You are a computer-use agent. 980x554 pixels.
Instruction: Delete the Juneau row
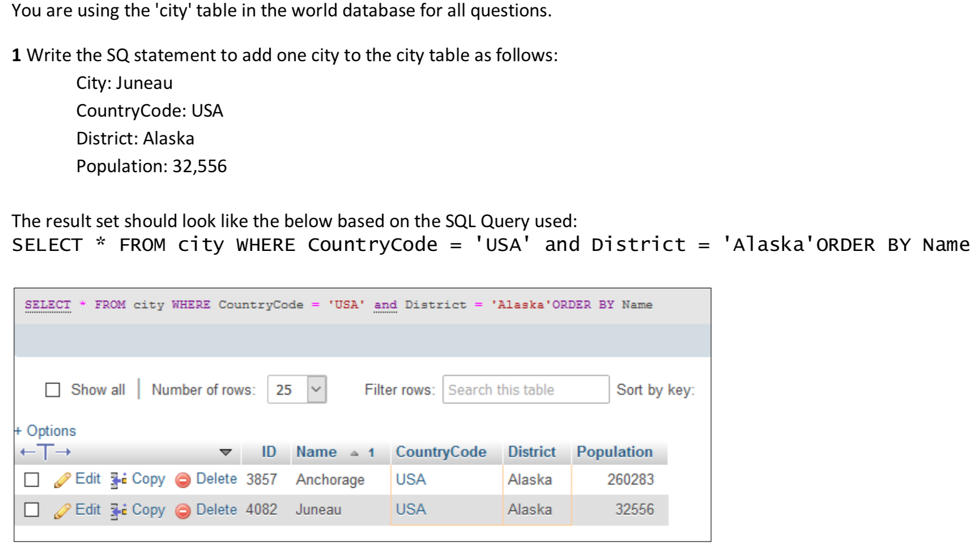[x=216, y=510]
